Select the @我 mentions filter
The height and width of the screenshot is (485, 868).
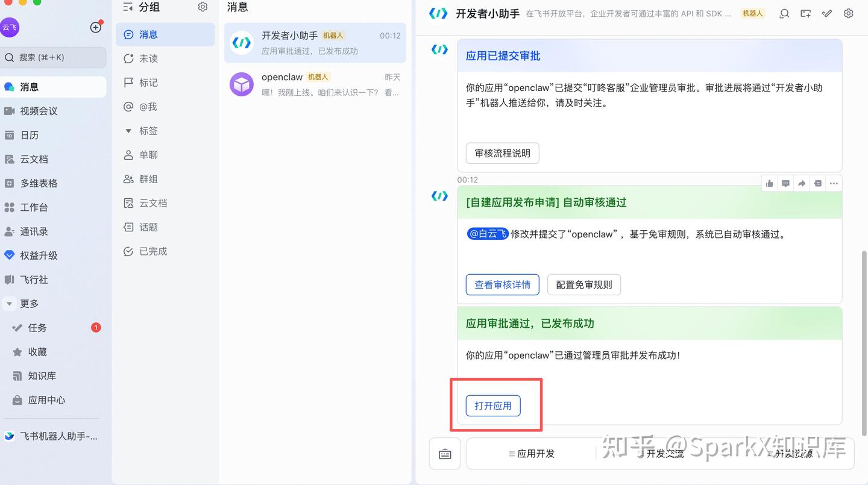pos(165,107)
